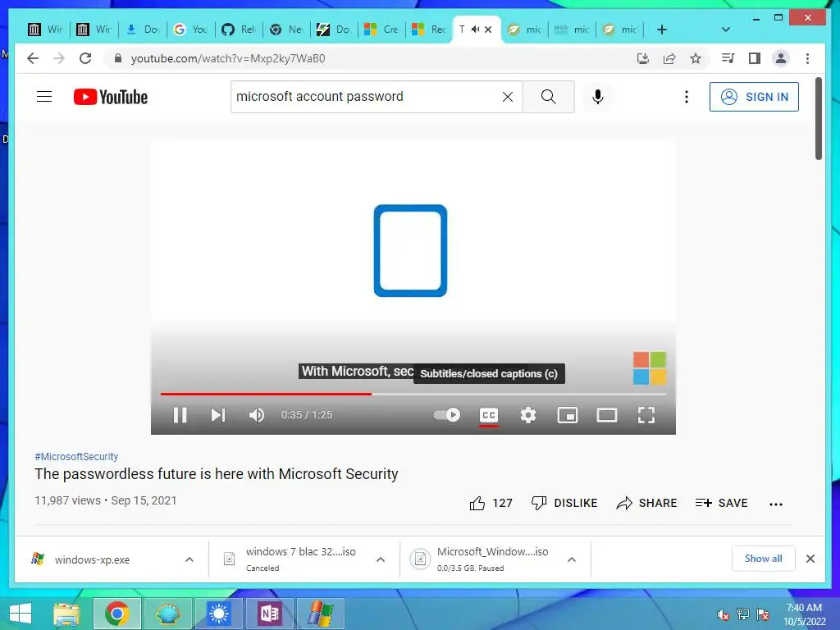Image resolution: width=840 pixels, height=630 pixels.
Task: Open Chrome from the taskbar
Action: 116,614
